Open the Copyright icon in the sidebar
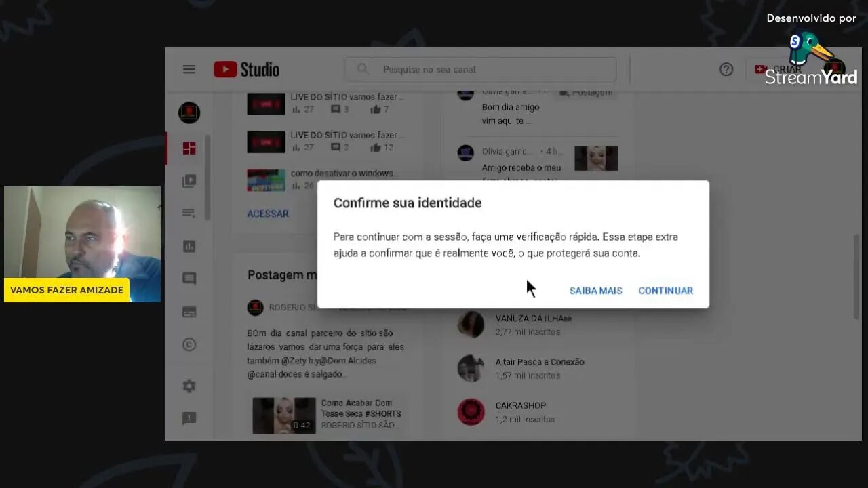868x488 pixels. pos(189,344)
